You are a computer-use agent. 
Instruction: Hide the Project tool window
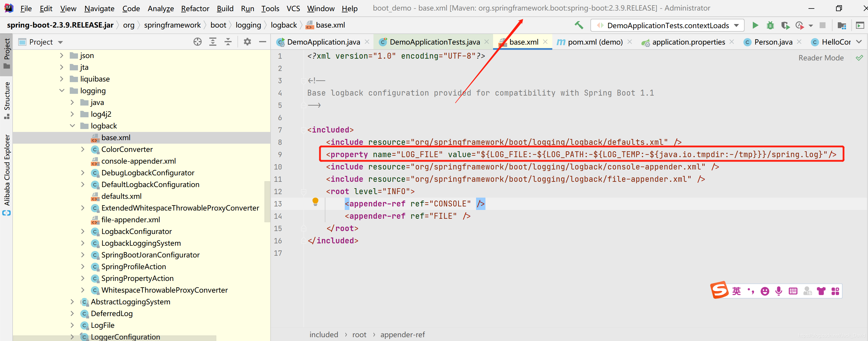tap(262, 42)
